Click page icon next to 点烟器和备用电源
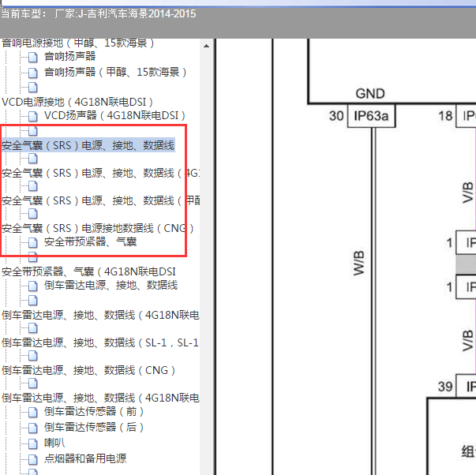The image size is (476, 475). point(33,459)
